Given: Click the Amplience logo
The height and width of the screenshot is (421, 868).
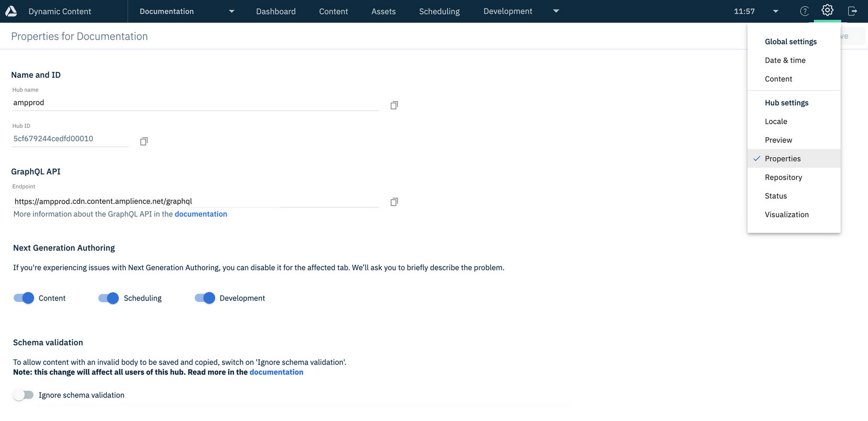Looking at the screenshot, I should 11,10.
